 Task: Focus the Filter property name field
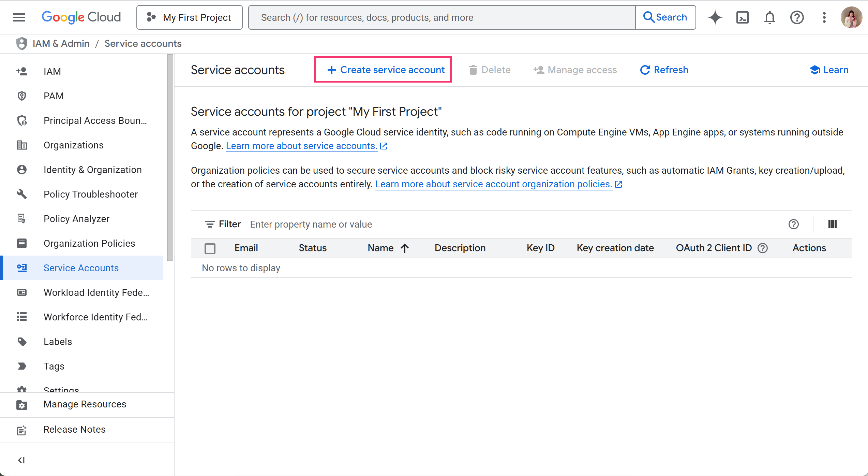coord(511,224)
